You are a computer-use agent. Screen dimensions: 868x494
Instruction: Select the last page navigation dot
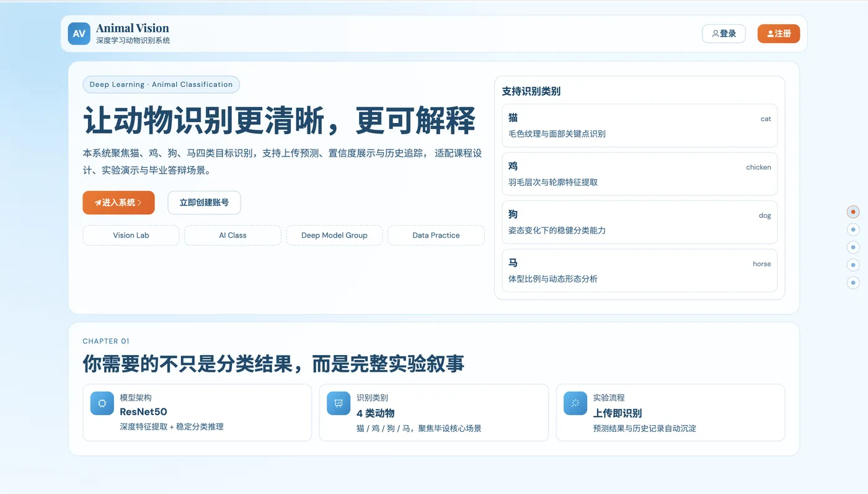852,282
